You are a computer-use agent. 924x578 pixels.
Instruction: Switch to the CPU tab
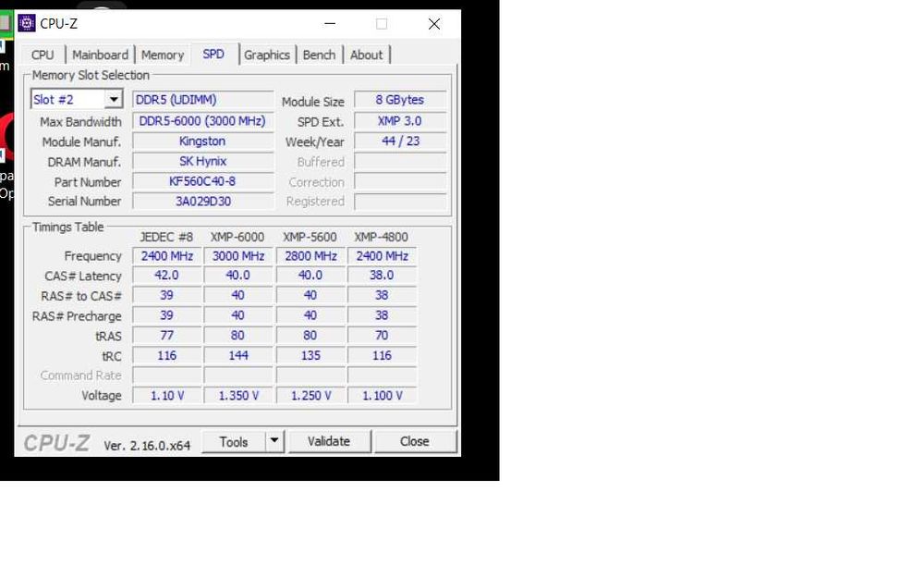[43, 55]
